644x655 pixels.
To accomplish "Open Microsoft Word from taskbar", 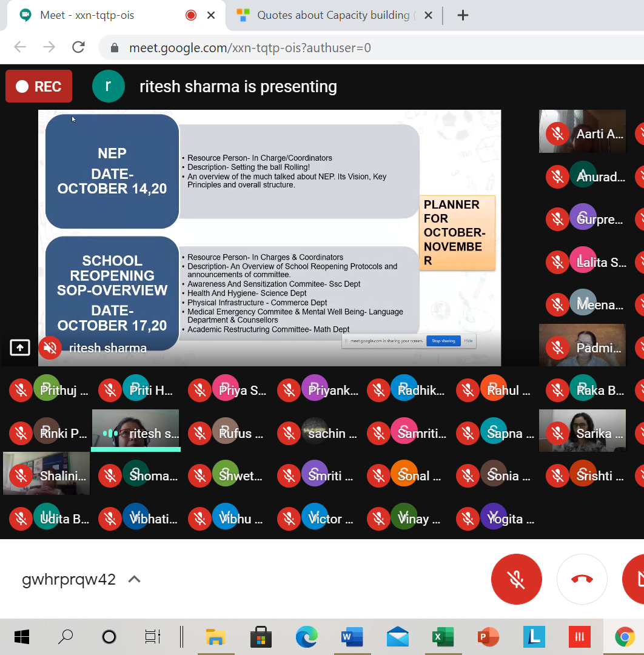I will (352, 637).
